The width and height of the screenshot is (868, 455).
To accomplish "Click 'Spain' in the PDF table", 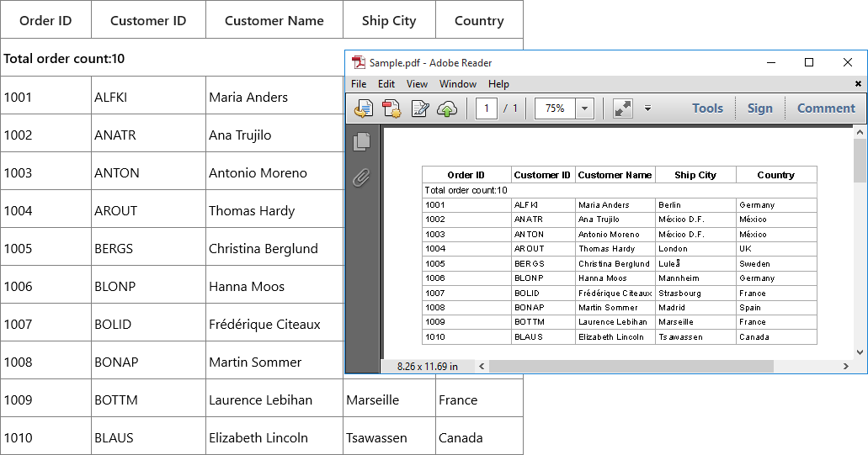I will click(750, 307).
